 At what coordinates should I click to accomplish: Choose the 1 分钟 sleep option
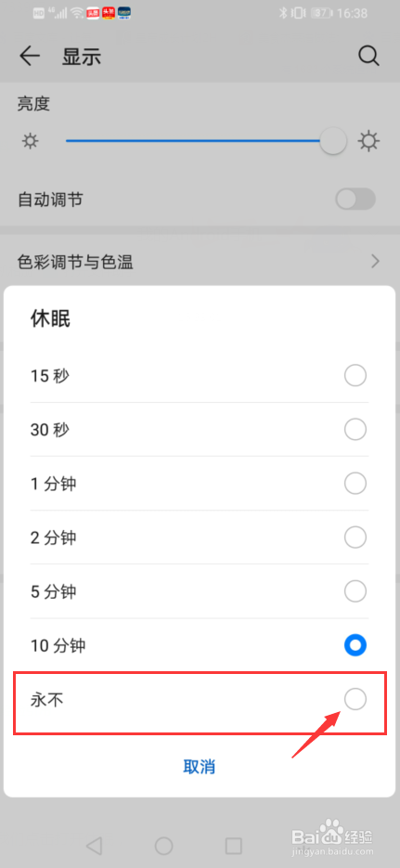coord(199,484)
